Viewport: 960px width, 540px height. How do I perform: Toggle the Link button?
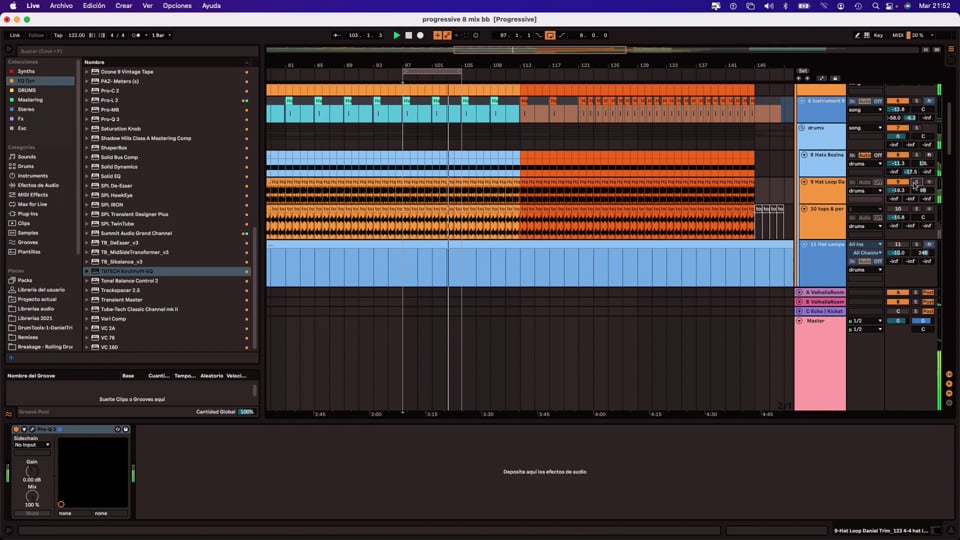(15, 36)
